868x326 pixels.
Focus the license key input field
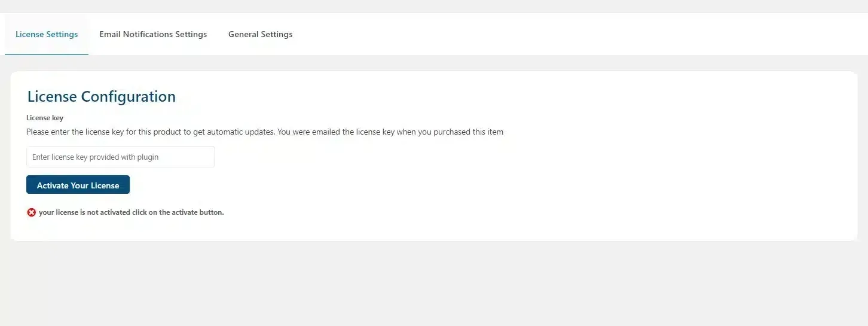coord(120,157)
